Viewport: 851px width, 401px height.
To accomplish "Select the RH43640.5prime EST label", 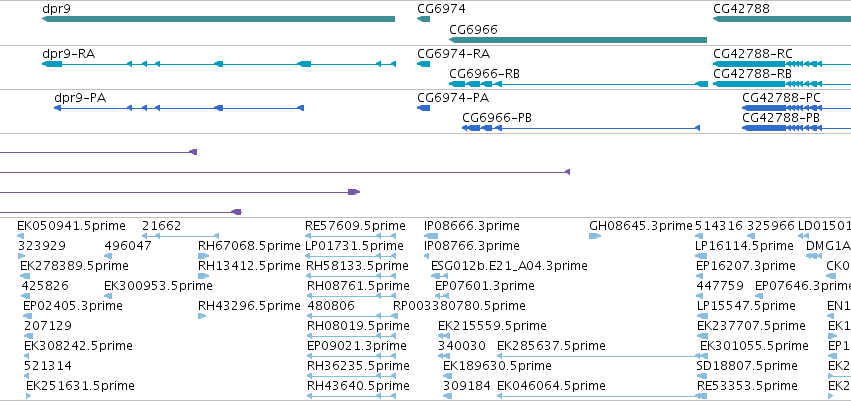I will point(358,386).
